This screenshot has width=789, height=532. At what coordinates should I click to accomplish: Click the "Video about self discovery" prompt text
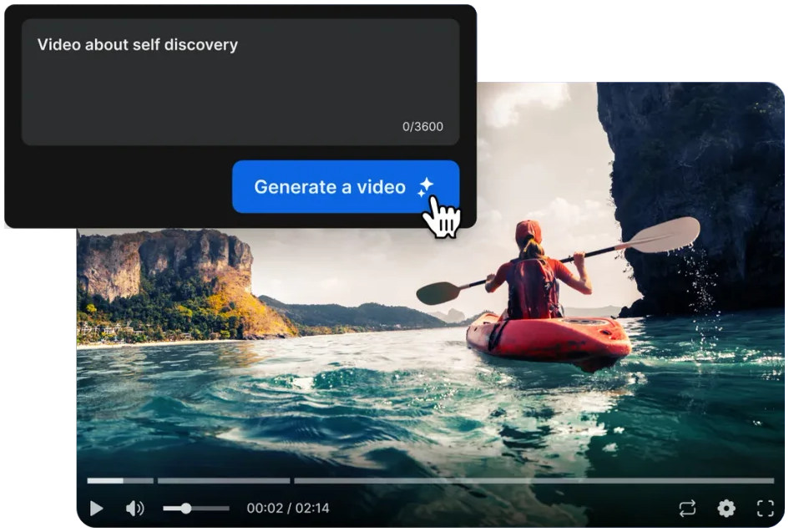[x=138, y=45]
